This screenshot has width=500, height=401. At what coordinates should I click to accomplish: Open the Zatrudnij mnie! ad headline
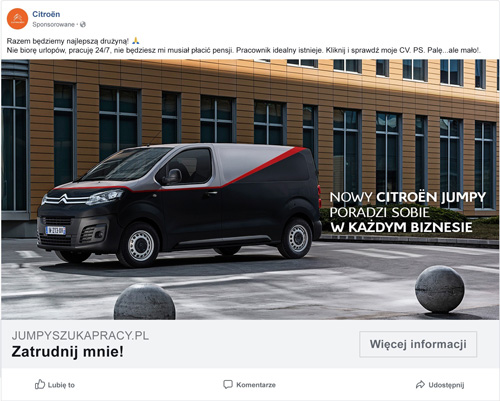(x=67, y=352)
